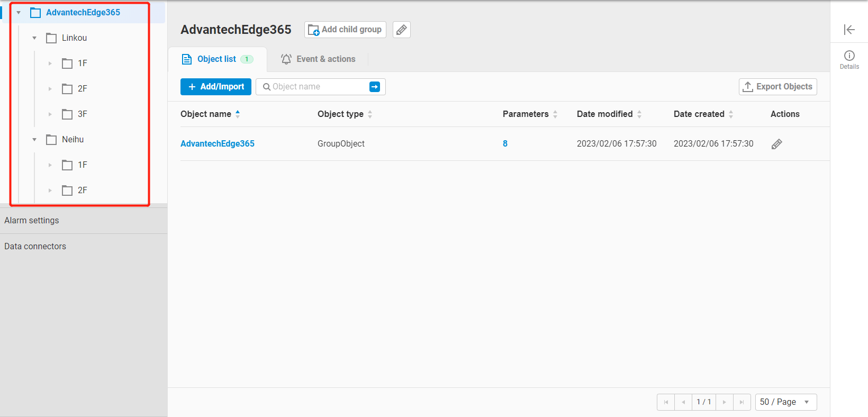This screenshot has height=417, width=868.
Task: Click the Add/Import button
Action: click(216, 87)
